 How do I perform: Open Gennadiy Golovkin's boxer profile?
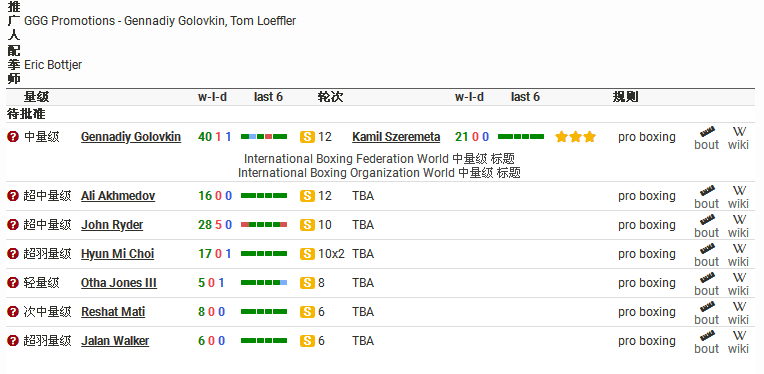coord(131,137)
